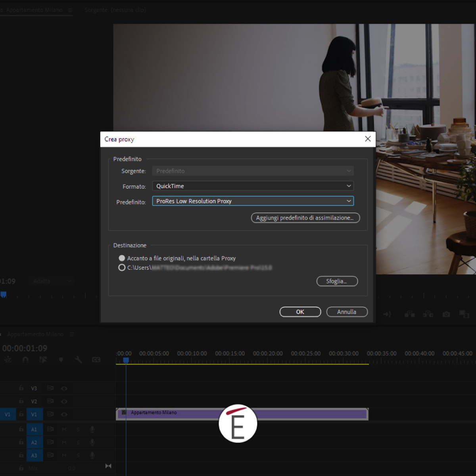Click the icon at the Mix track's right end
Viewport: 476px width, 476px height.
click(x=108, y=466)
